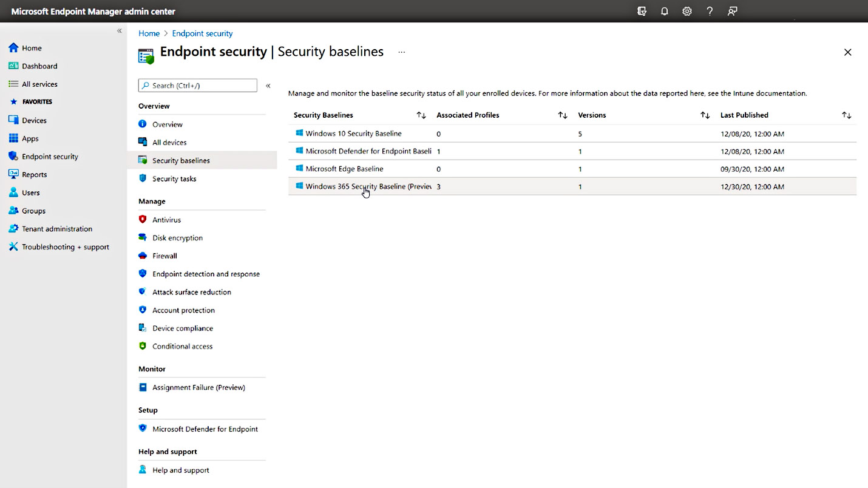This screenshot has width=868, height=488.
Task: Close the Security baselines blade
Action: coord(848,52)
